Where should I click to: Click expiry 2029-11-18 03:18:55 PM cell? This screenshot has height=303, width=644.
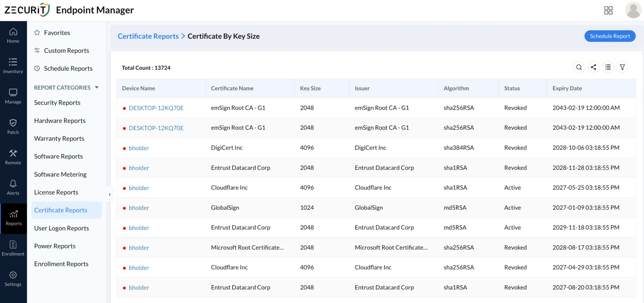tap(586, 227)
